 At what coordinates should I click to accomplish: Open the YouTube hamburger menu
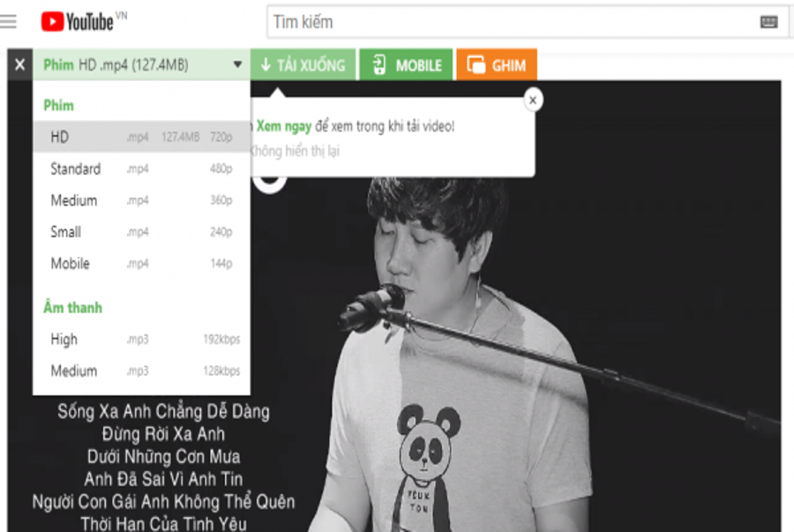(8, 21)
